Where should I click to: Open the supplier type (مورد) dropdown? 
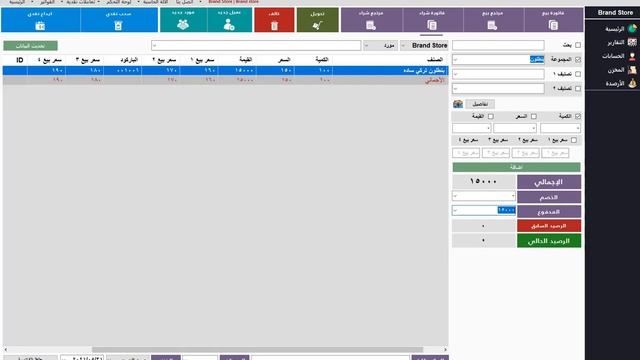[380, 45]
